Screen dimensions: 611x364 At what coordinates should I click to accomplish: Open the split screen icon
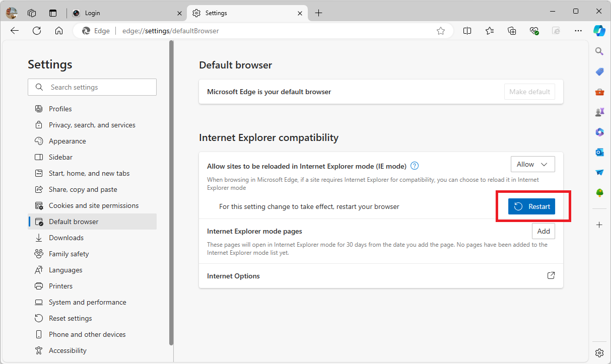coord(467,31)
